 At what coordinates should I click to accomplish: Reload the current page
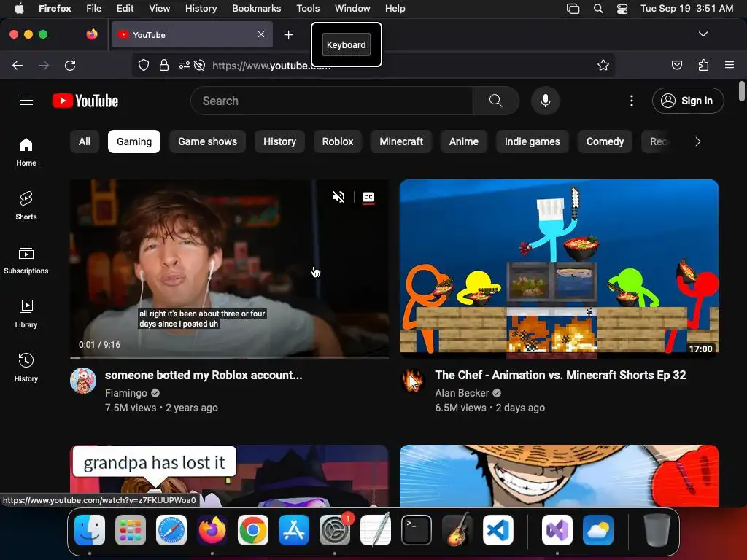click(x=70, y=65)
